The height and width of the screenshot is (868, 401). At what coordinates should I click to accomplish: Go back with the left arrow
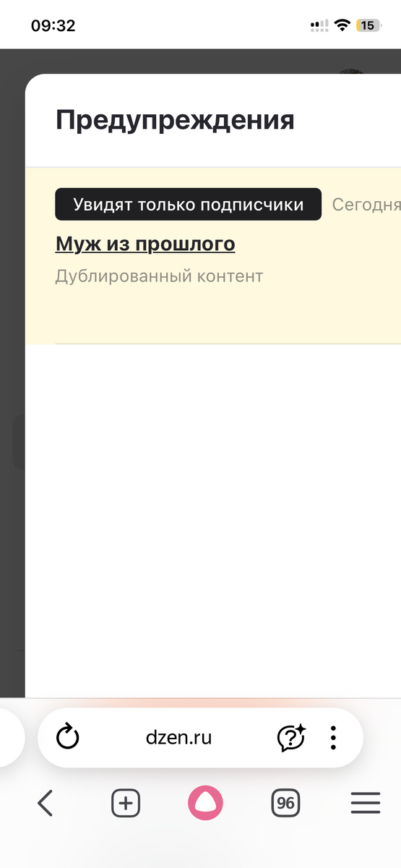click(x=46, y=803)
